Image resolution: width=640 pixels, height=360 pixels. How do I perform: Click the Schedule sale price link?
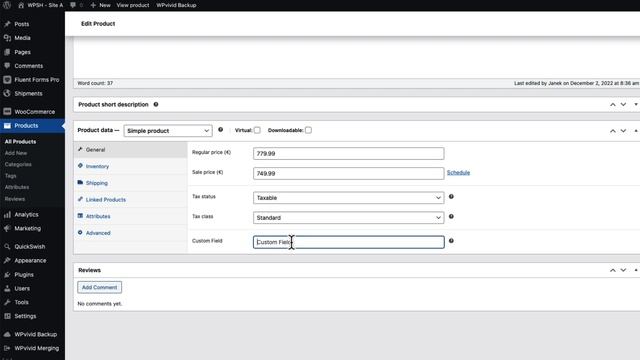[x=458, y=173]
